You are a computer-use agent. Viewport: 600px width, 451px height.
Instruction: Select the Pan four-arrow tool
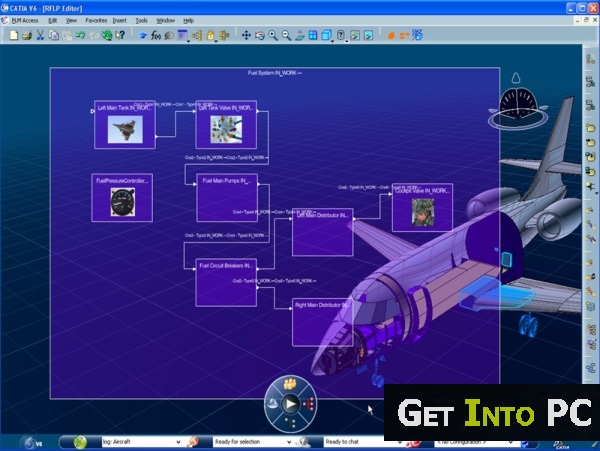point(246,36)
